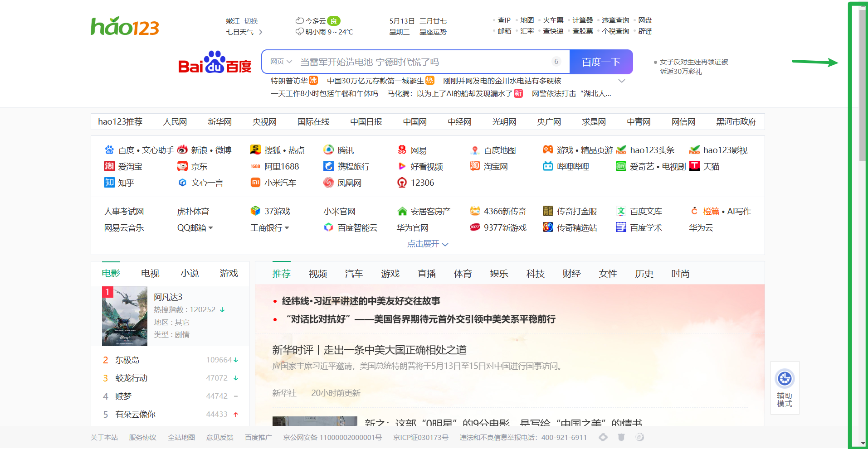868x449 pixels.
Task: Select the 视频 news tab
Action: pos(318,274)
